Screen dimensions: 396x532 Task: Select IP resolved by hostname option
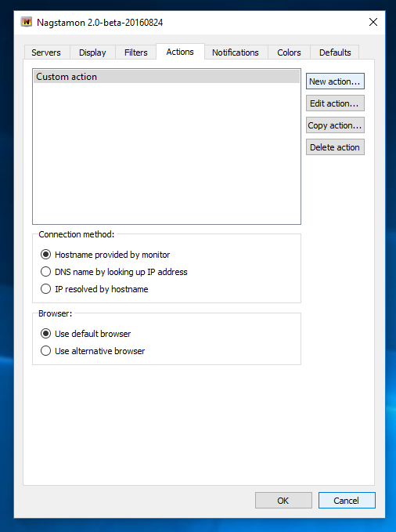click(95, 289)
